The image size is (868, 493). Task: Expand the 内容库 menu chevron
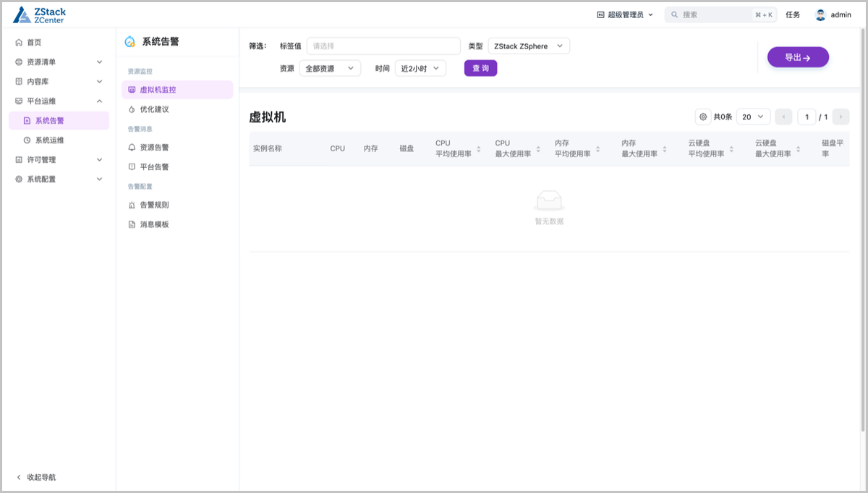click(100, 82)
